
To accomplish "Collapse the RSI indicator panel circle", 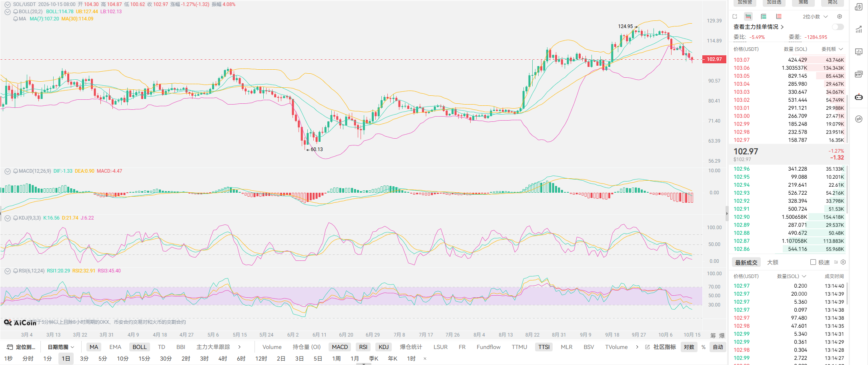I will [8, 271].
